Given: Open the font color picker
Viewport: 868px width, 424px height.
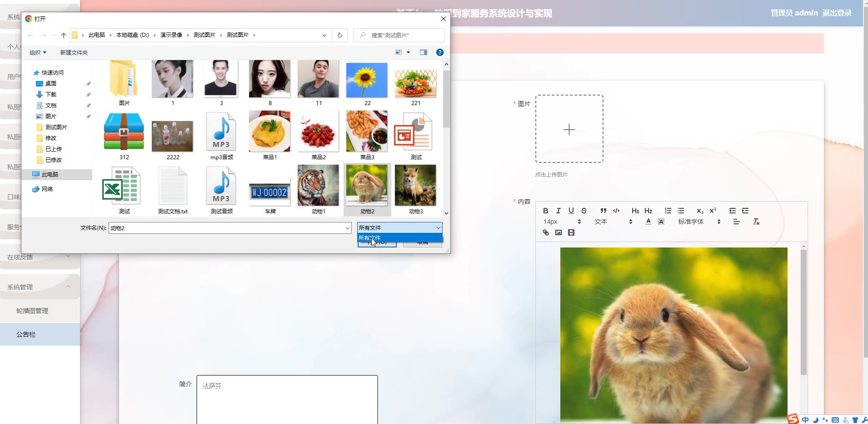Looking at the screenshot, I should click(648, 222).
